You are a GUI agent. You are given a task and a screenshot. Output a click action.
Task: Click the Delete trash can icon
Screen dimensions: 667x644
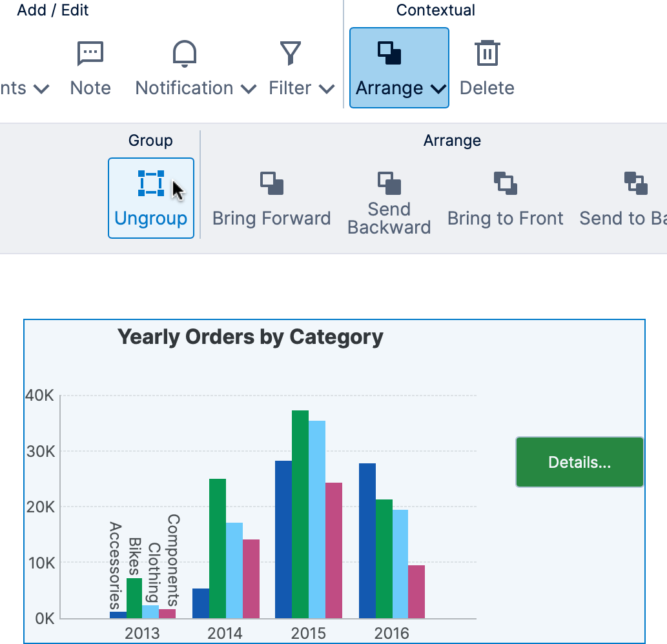(487, 54)
